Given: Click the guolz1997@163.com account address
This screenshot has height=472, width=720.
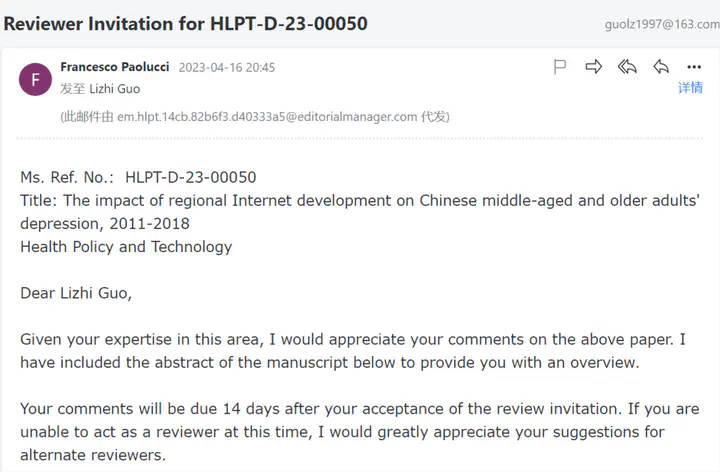Looking at the screenshot, I should tap(660, 23).
